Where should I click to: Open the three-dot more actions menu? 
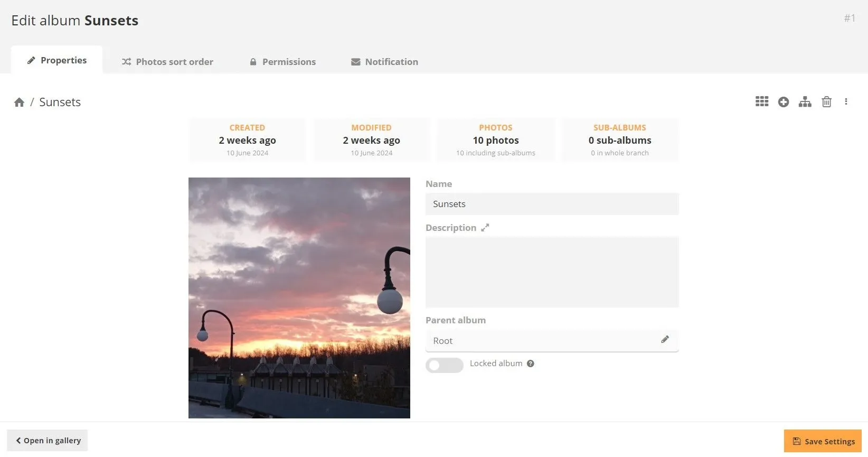(x=846, y=102)
